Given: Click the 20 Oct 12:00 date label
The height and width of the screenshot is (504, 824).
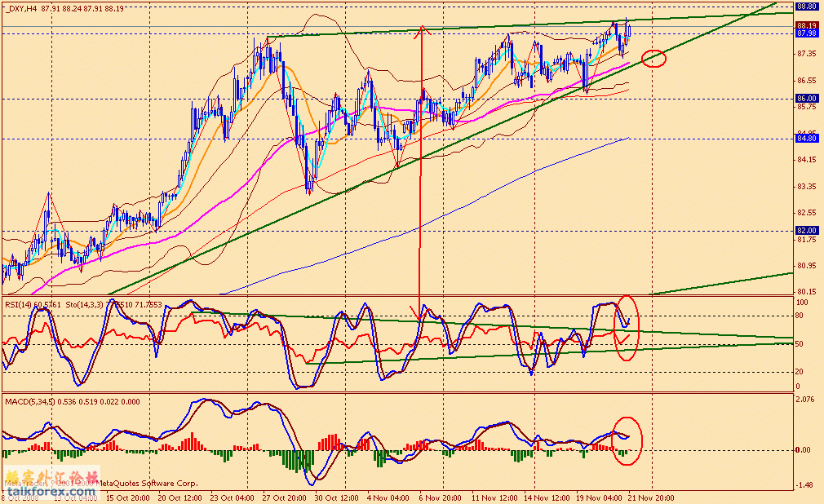Looking at the screenshot, I should 179,497.
